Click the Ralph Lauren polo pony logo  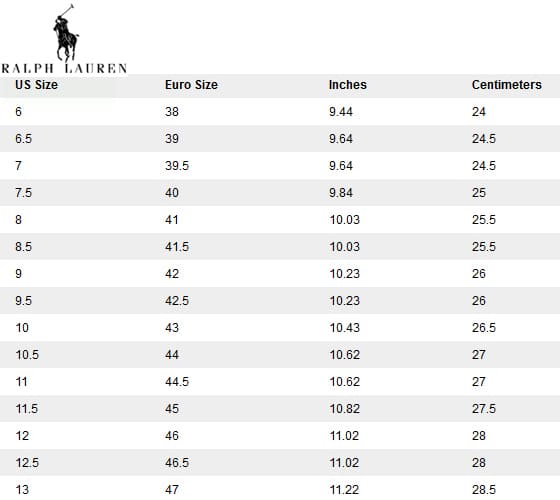point(66,33)
